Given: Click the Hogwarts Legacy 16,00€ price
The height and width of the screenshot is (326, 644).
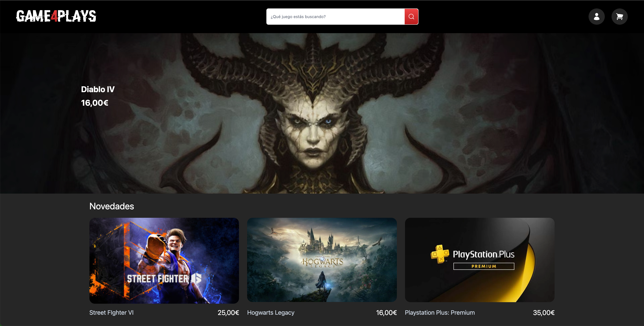Looking at the screenshot, I should [x=386, y=312].
